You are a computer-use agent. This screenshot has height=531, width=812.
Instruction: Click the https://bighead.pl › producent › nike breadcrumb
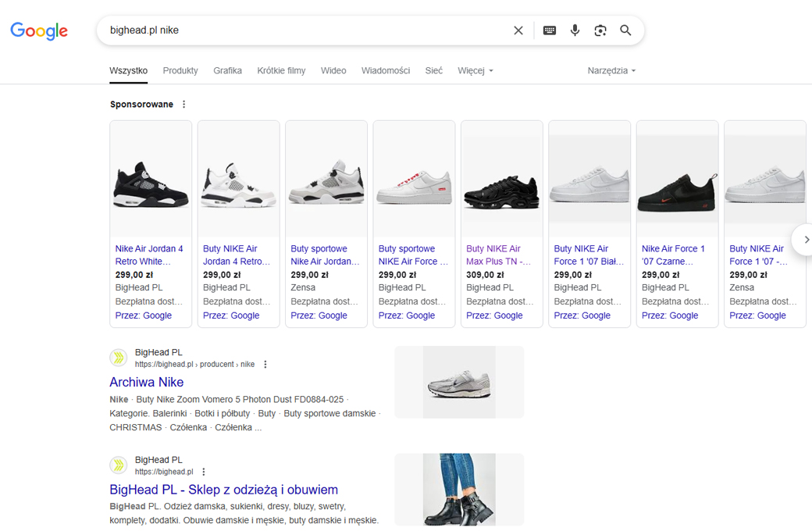coord(194,364)
